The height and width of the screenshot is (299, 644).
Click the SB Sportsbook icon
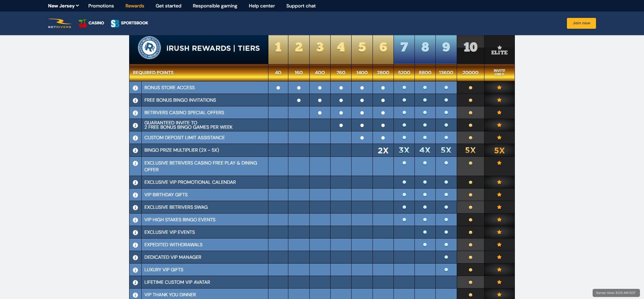coord(115,23)
